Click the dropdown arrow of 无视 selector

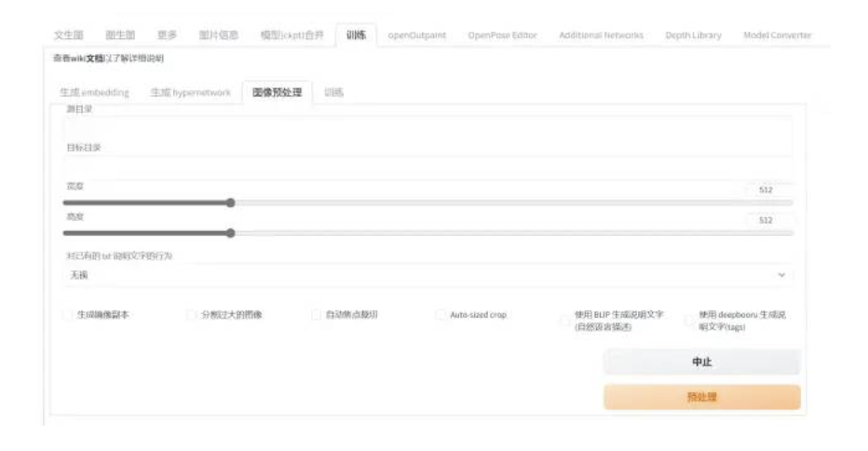tap(781, 275)
